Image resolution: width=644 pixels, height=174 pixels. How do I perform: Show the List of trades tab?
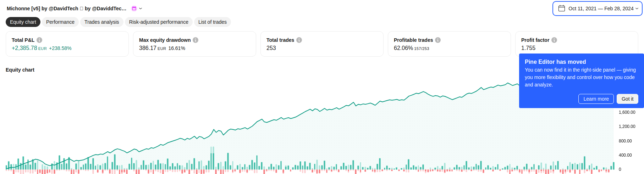point(212,22)
